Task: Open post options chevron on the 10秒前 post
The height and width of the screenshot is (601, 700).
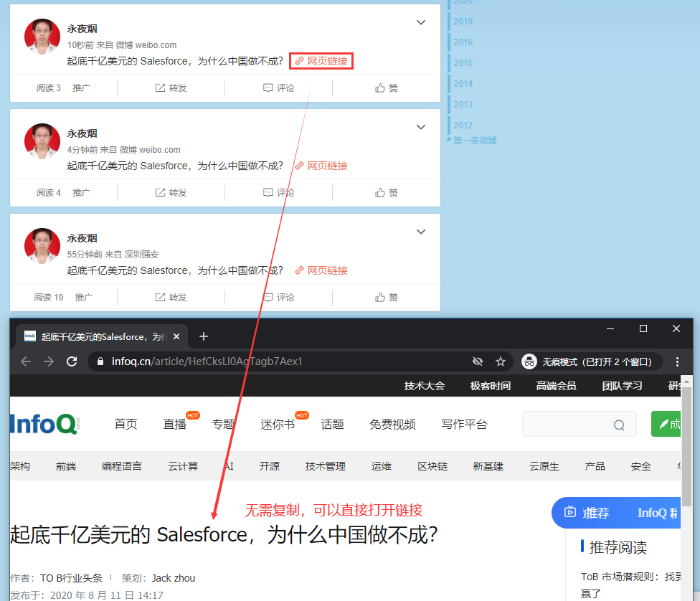Action: click(420, 22)
